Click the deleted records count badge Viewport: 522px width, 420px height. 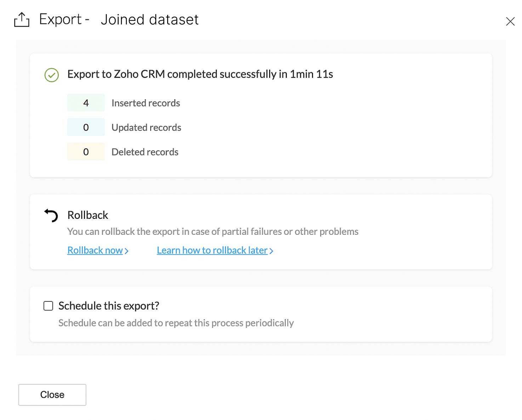pos(86,152)
